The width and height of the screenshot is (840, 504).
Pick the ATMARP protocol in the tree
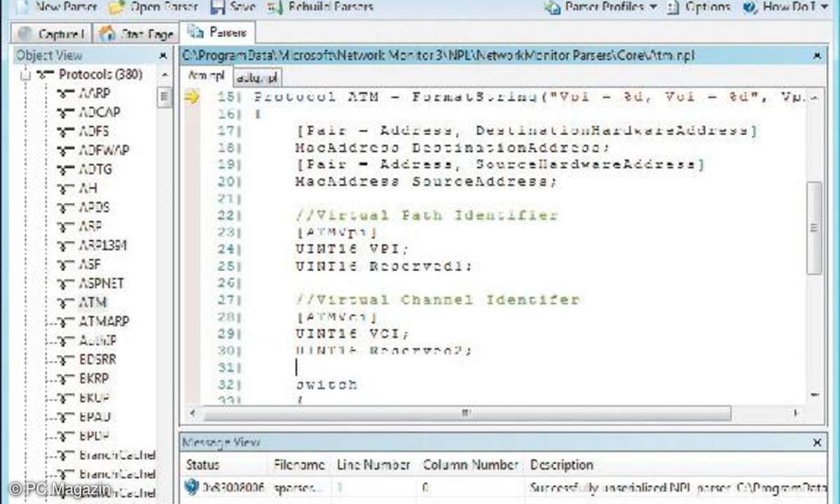pos(104,321)
